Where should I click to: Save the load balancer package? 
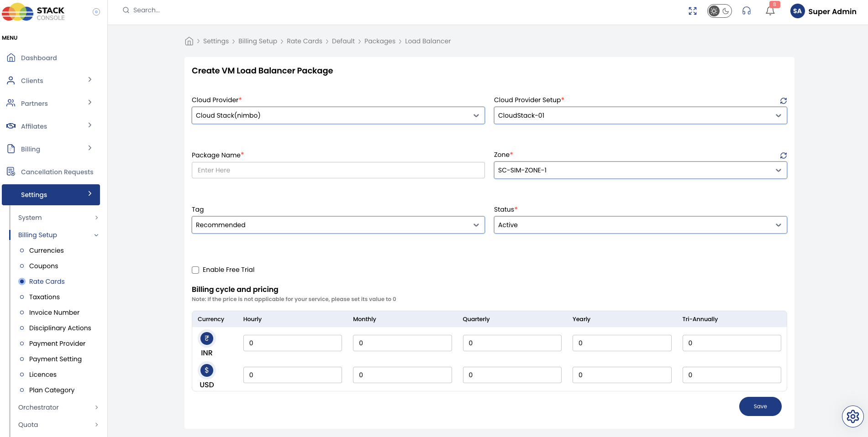click(760, 406)
